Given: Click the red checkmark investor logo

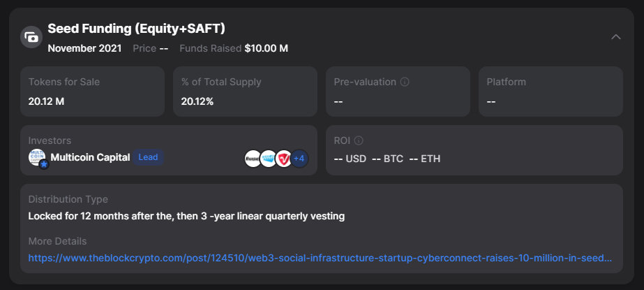Looking at the screenshot, I should [x=283, y=159].
